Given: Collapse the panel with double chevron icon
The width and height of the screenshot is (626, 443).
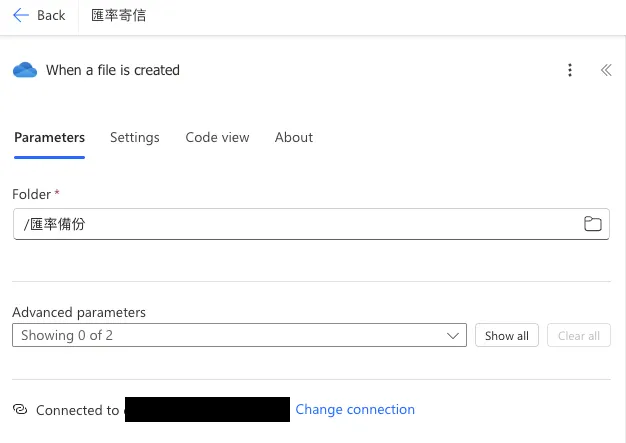Looking at the screenshot, I should [x=606, y=70].
